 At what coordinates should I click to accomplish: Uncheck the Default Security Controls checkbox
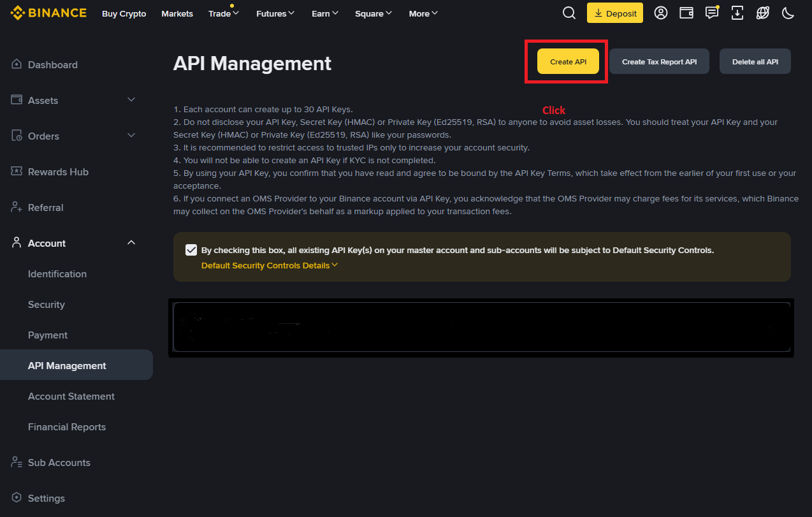coord(191,250)
